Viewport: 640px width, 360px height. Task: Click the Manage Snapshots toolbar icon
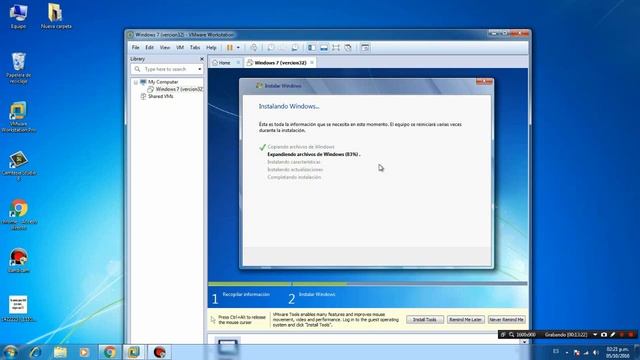tap(295, 48)
